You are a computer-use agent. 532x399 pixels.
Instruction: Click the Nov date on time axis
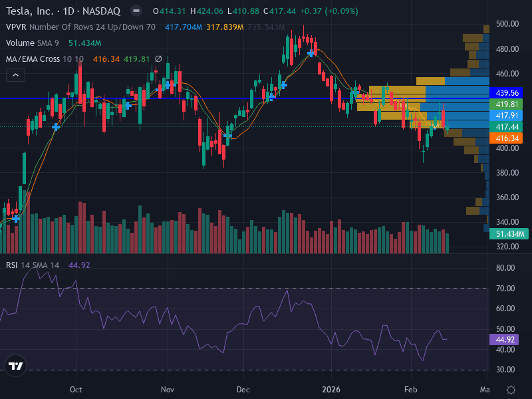click(x=168, y=390)
